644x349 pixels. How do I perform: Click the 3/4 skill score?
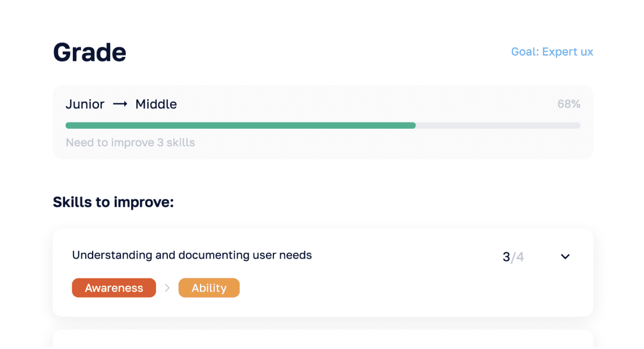coord(513,258)
